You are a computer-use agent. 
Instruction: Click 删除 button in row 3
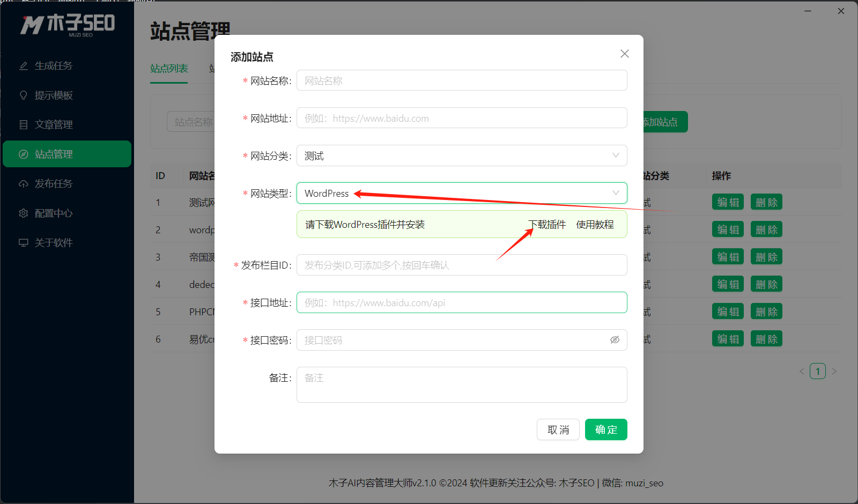766,257
